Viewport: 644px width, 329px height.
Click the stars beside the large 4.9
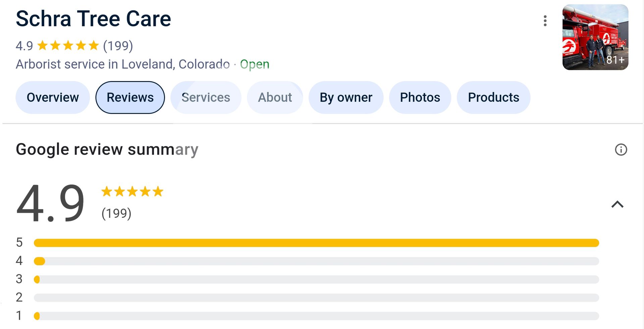(x=132, y=192)
